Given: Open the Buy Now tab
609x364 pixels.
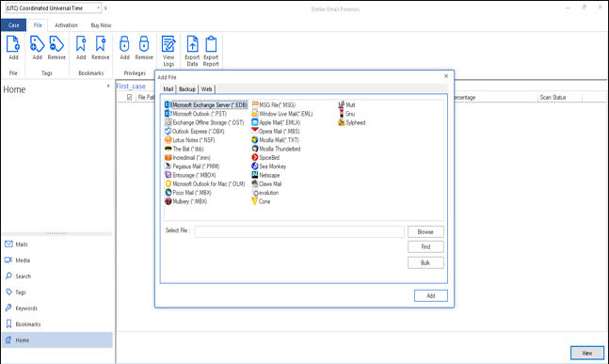Looking at the screenshot, I should [x=101, y=25].
